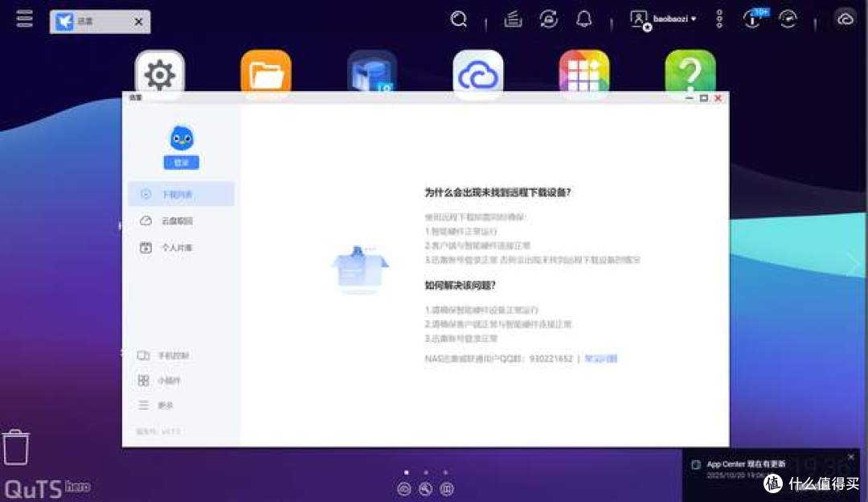Click first round icon in bottom dock
This screenshot has height=502, width=868.
pos(404,488)
